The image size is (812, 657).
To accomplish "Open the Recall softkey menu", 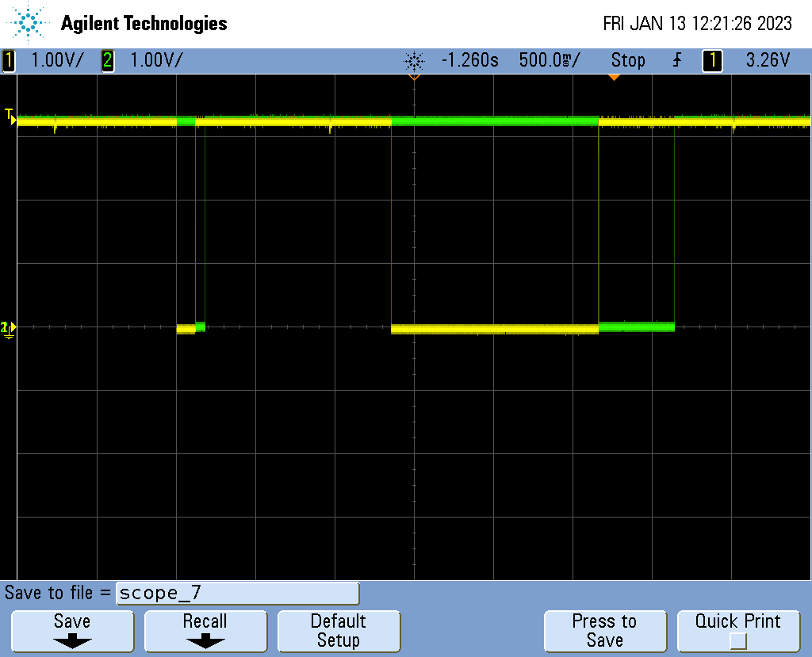I will (x=205, y=631).
